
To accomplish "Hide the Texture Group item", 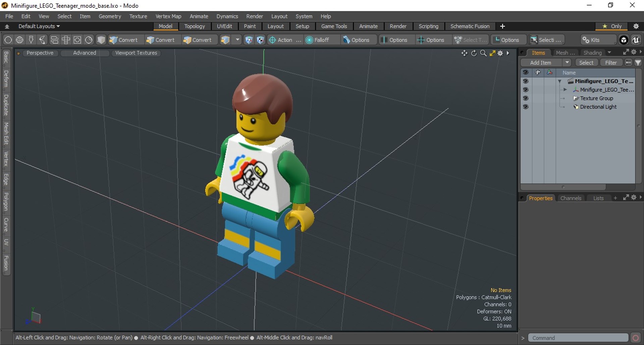I will (526, 98).
